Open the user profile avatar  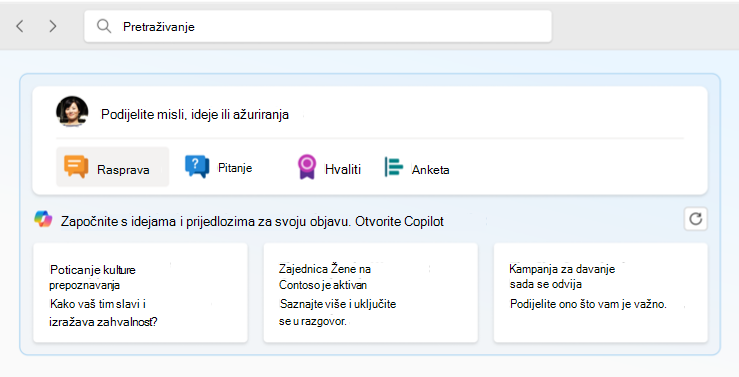(x=72, y=112)
